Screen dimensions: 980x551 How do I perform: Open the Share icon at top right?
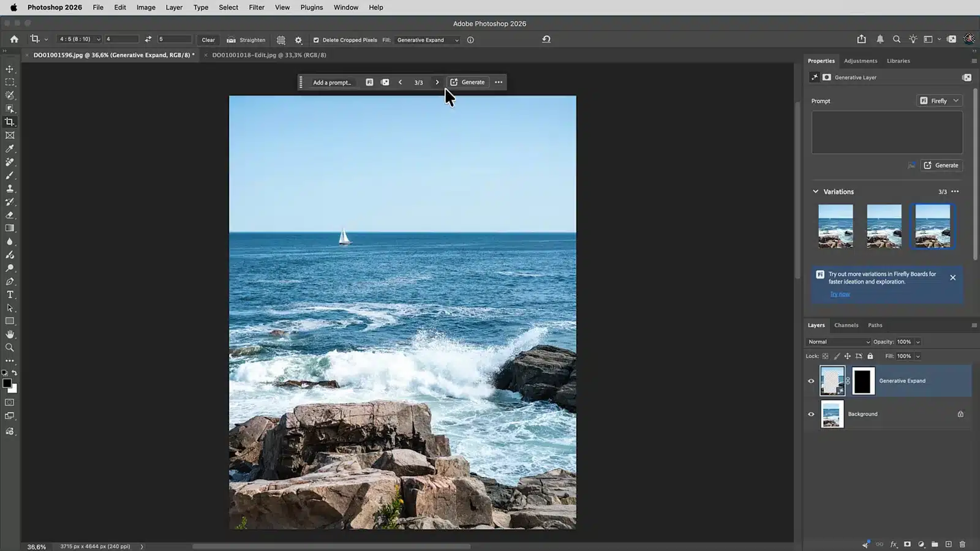[x=862, y=39]
